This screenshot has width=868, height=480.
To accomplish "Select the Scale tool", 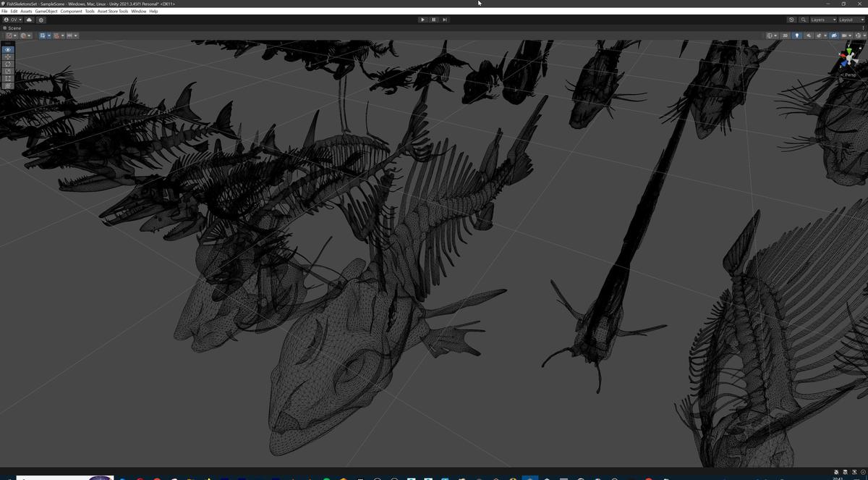I will pos(7,70).
